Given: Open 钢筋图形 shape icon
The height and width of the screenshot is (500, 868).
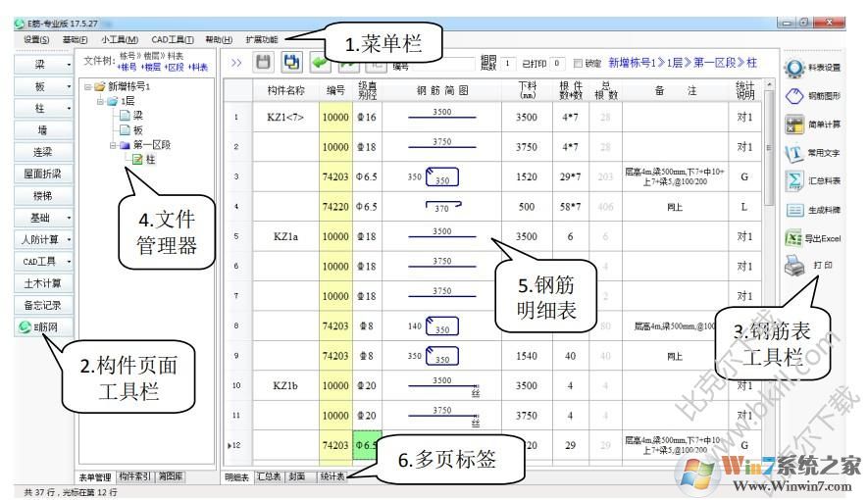Looking at the screenshot, I should tap(794, 96).
